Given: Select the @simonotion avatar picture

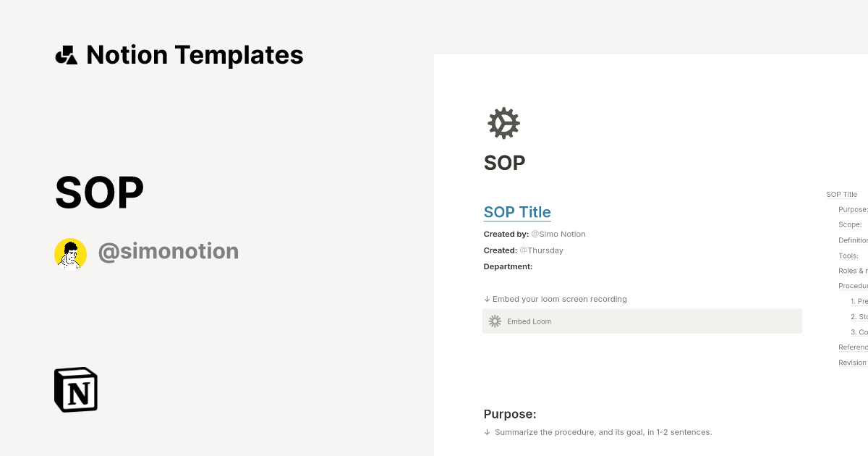Looking at the screenshot, I should point(70,253).
